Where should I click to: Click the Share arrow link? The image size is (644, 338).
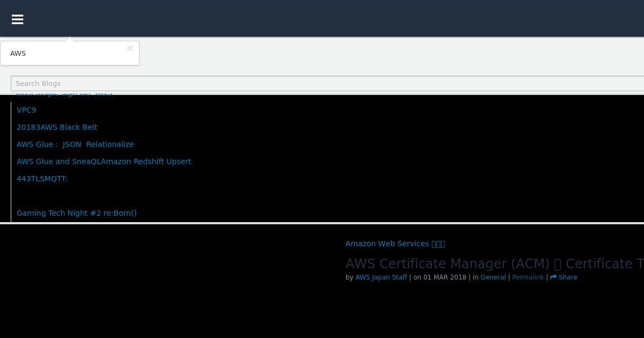coord(563,277)
